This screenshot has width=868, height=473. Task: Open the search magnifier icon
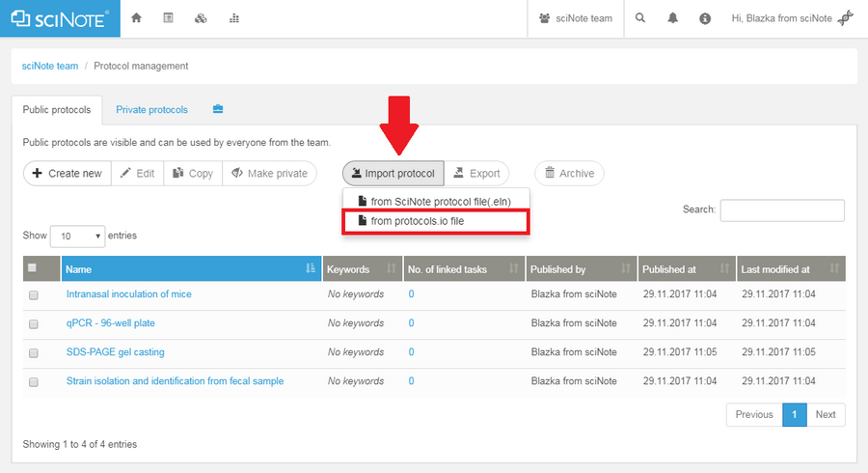[640, 18]
